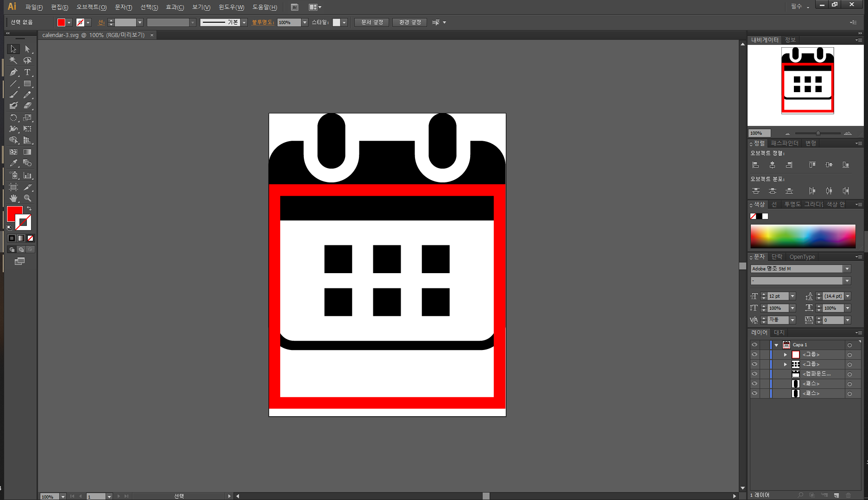Screen dimensions: 868x500
Task: Select the Rectangle tool
Action: (27, 84)
